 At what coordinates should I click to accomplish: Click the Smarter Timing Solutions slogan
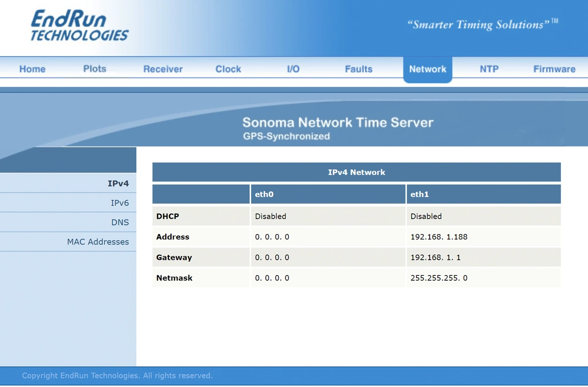tap(483, 25)
